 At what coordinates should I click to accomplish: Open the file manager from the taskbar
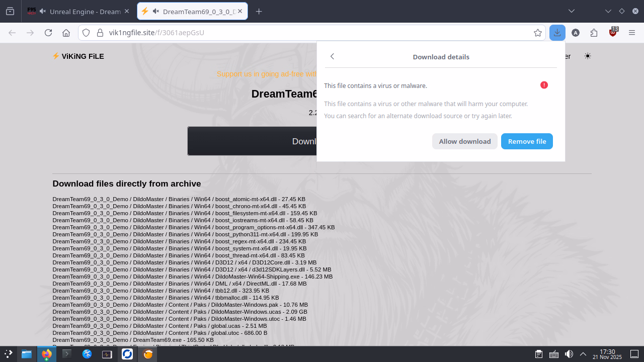26,354
